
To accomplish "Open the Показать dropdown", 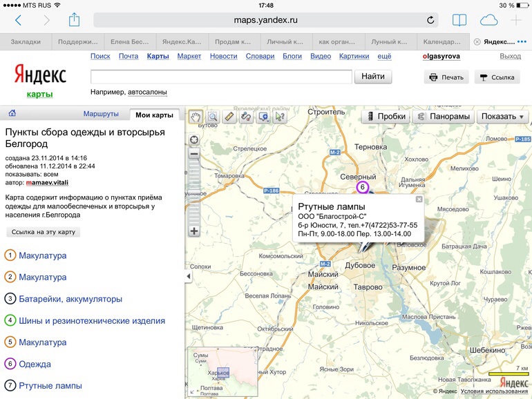I will click(502, 117).
